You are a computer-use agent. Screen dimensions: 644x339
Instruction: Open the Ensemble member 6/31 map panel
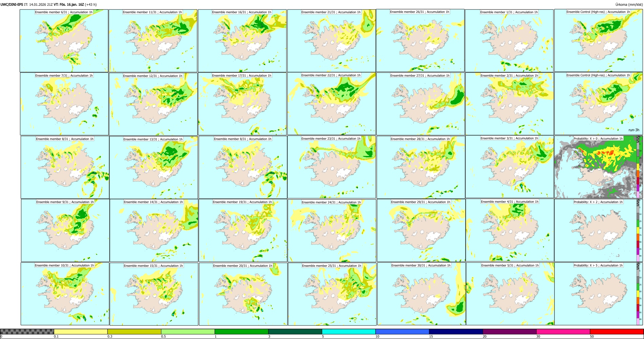[x=64, y=41]
